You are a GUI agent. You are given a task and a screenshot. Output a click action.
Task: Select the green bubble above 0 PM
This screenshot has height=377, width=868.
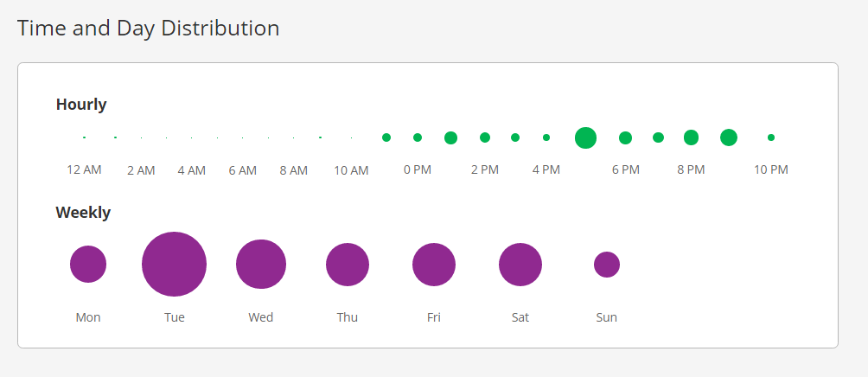click(418, 137)
